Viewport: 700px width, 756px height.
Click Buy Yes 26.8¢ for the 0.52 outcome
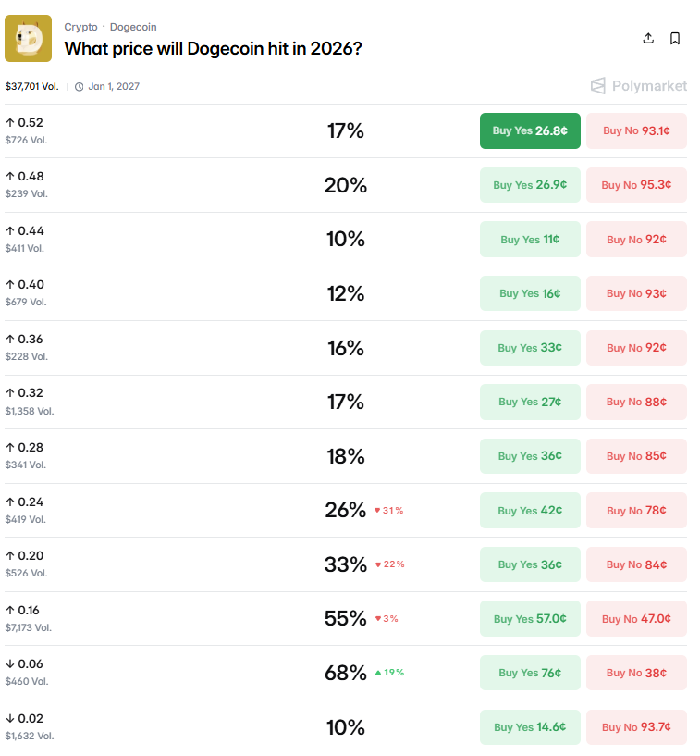pyautogui.click(x=529, y=130)
